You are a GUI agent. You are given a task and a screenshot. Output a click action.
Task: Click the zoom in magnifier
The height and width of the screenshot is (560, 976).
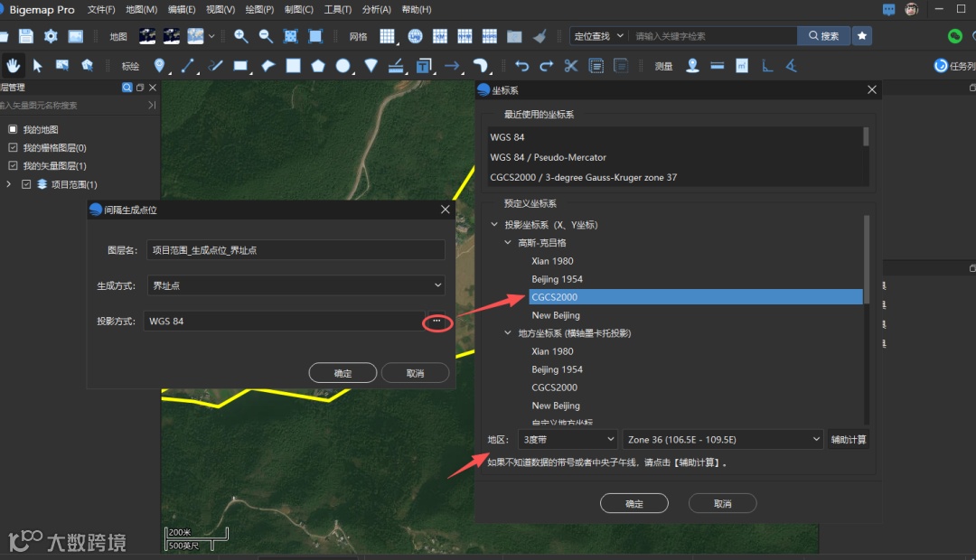click(241, 36)
